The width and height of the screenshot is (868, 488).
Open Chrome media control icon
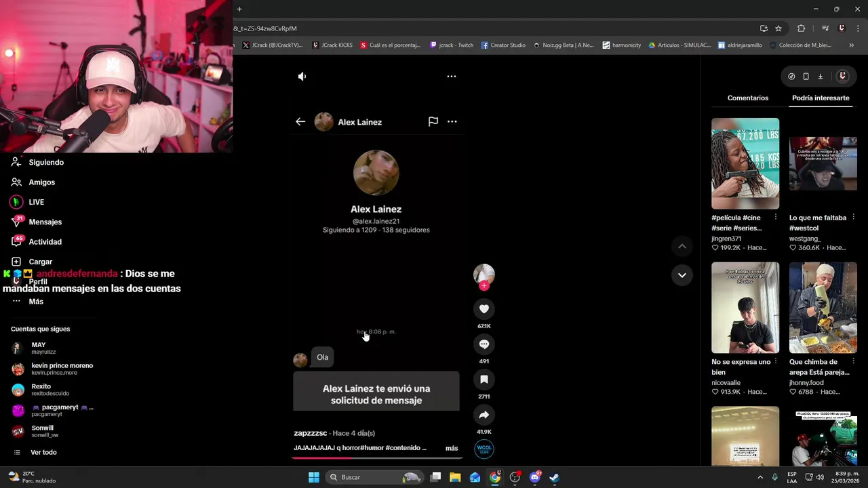[x=825, y=28]
